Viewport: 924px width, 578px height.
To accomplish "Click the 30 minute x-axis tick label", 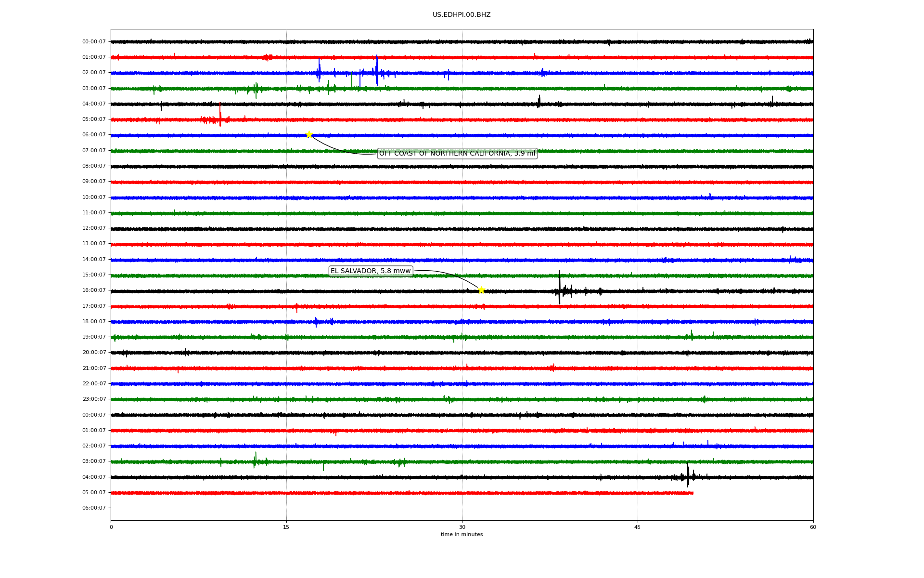I will click(462, 527).
